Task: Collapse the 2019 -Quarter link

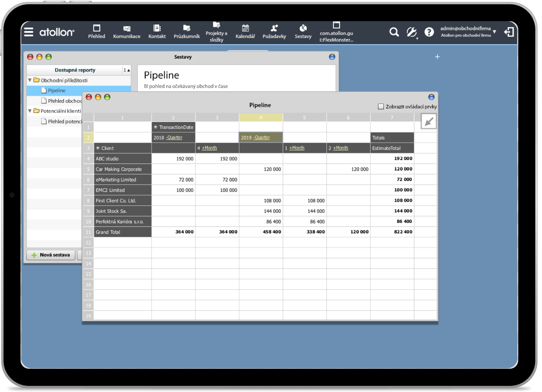Action: [262, 138]
